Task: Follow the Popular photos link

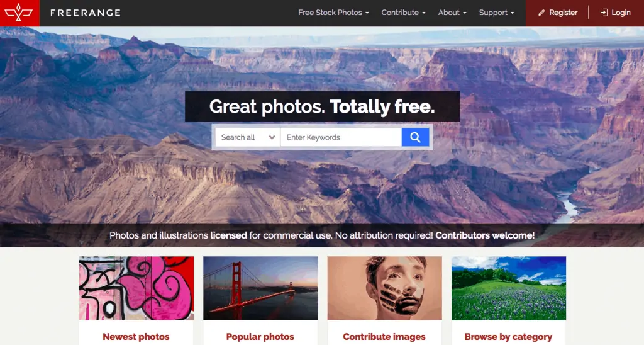Action: click(x=260, y=337)
